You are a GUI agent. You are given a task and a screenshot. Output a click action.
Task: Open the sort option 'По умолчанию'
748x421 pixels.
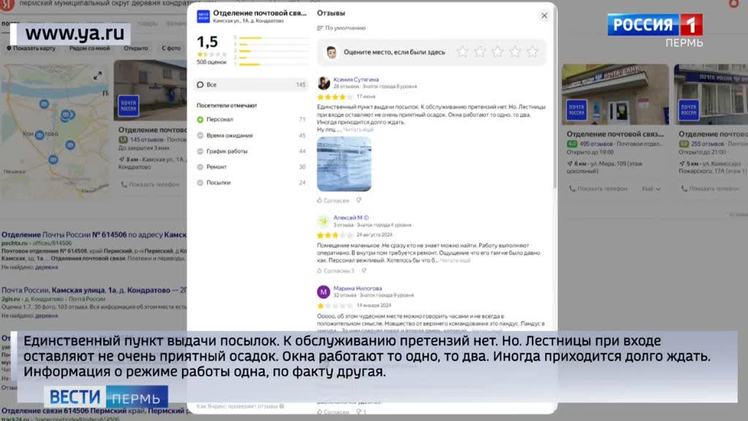pyautogui.click(x=342, y=28)
